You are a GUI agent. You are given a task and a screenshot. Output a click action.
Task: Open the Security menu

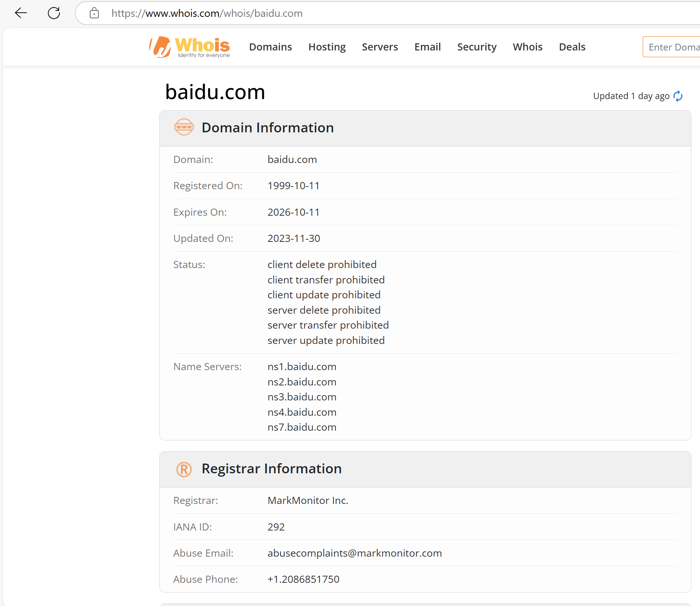(x=477, y=47)
